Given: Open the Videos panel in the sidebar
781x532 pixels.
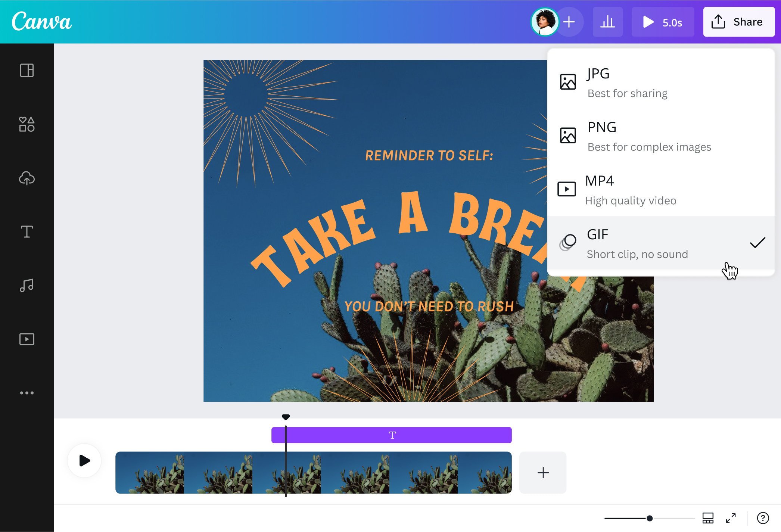Looking at the screenshot, I should tap(27, 339).
